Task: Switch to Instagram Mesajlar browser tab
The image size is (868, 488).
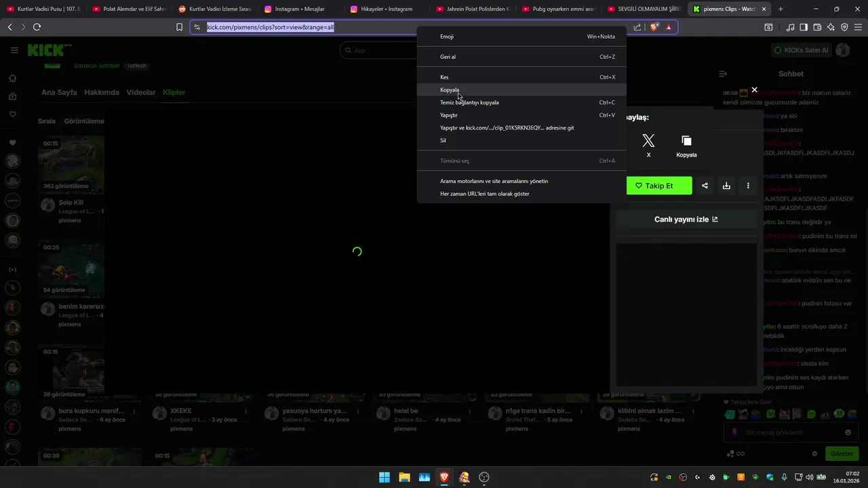Action: 300,9
